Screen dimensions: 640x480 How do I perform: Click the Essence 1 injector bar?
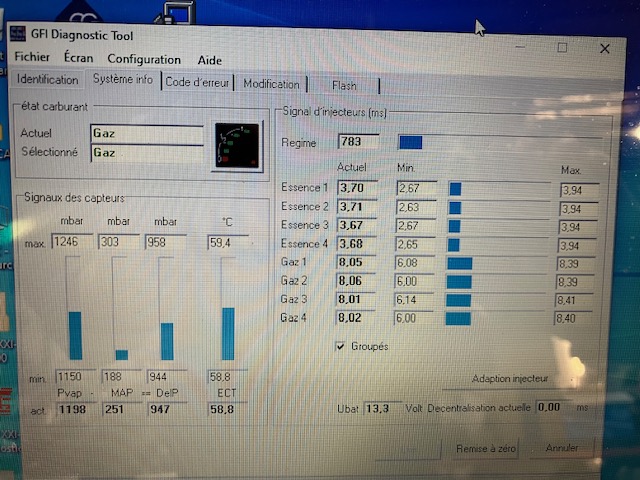499,189
